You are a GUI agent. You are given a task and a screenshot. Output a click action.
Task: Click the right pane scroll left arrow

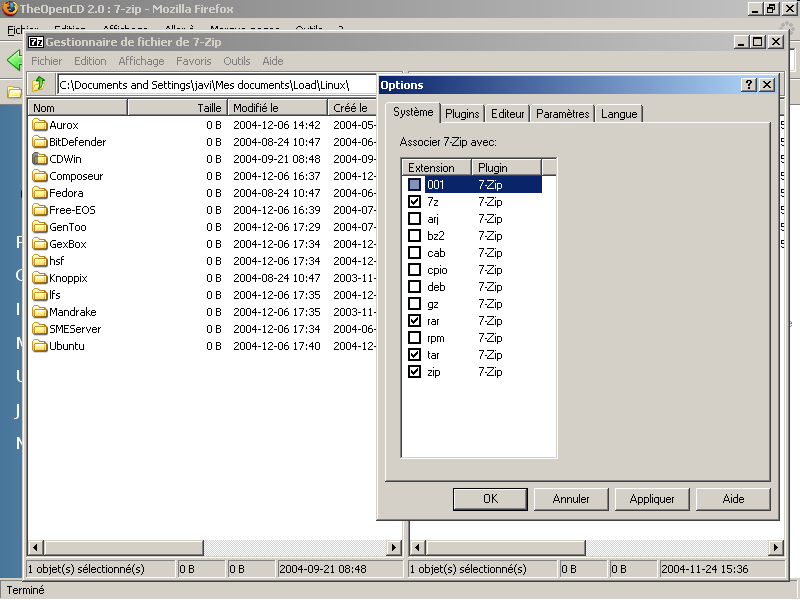tap(417, 548)
